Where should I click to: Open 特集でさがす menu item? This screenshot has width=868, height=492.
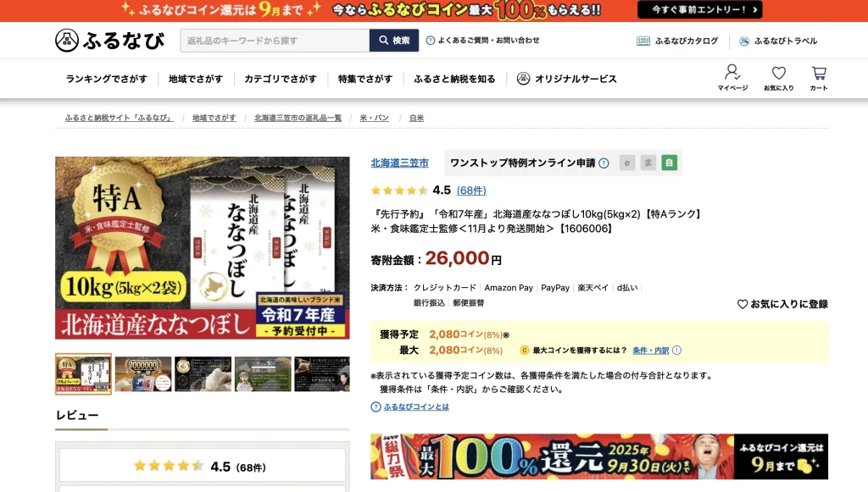[x=365, y=79]
